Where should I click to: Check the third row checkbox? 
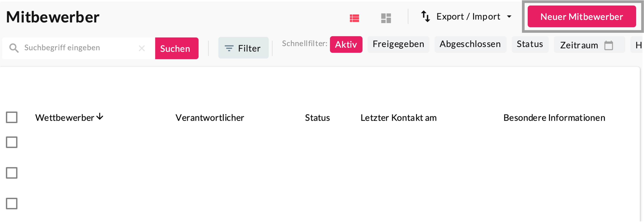(12, 203)
